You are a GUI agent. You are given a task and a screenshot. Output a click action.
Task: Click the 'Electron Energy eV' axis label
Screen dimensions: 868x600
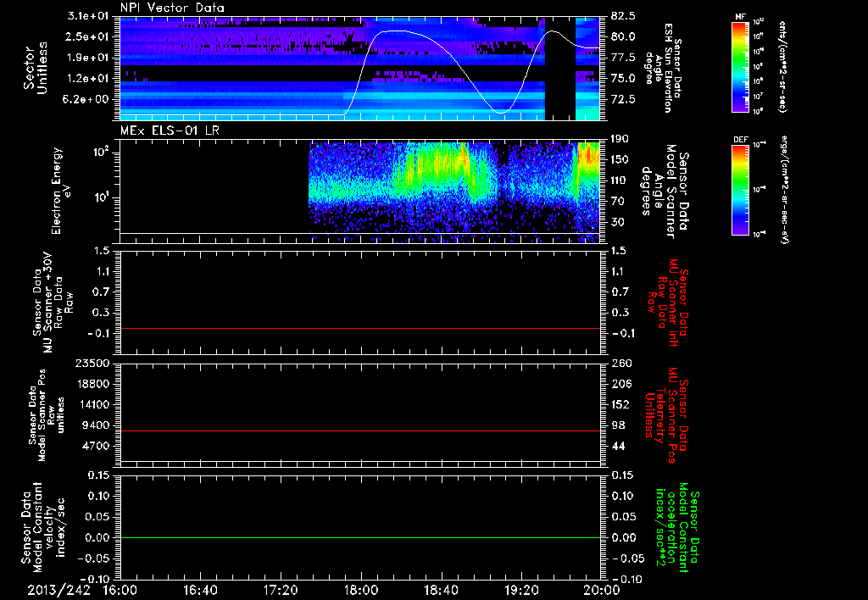60,191
